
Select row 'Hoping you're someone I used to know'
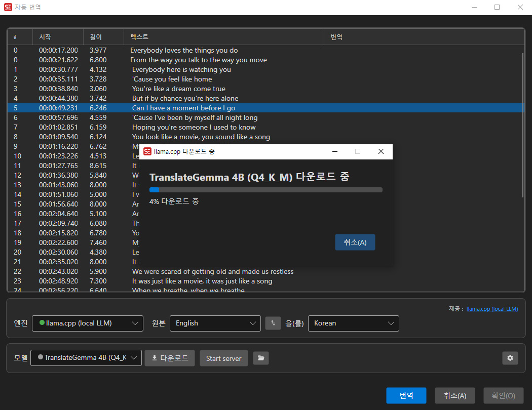[x=265, y=127]
